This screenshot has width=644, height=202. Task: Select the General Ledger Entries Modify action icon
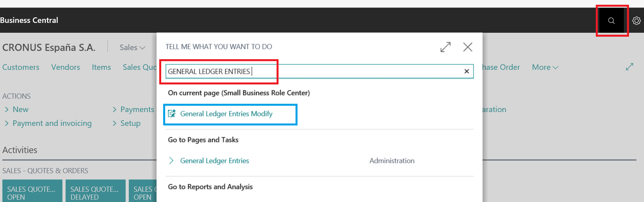point(172,114)
